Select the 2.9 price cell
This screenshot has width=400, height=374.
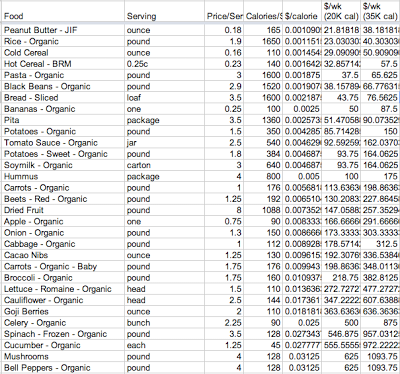(x=224, y=86)
